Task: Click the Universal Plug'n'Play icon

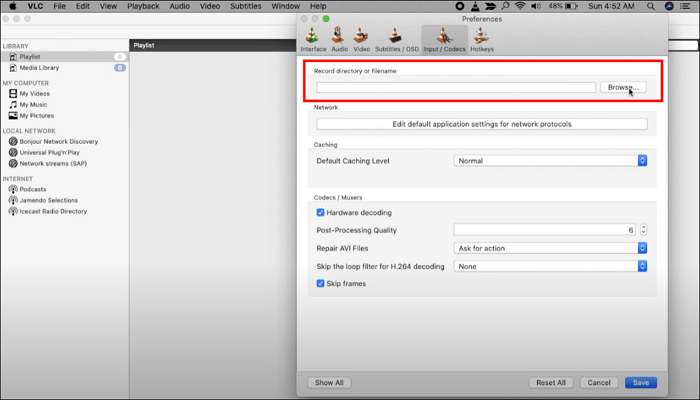Action: 13,152
